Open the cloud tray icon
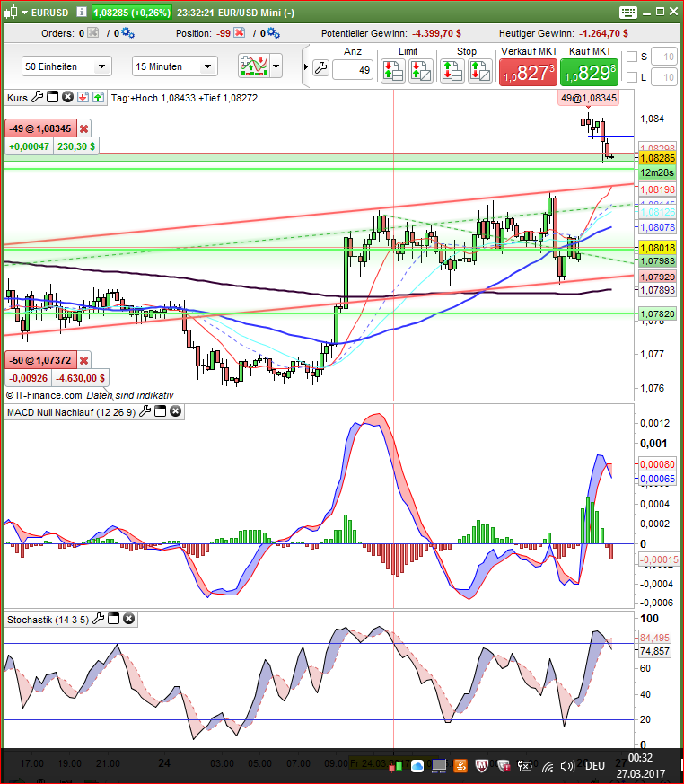Screen dimensions: 684x784 click(x=417, y=766)
